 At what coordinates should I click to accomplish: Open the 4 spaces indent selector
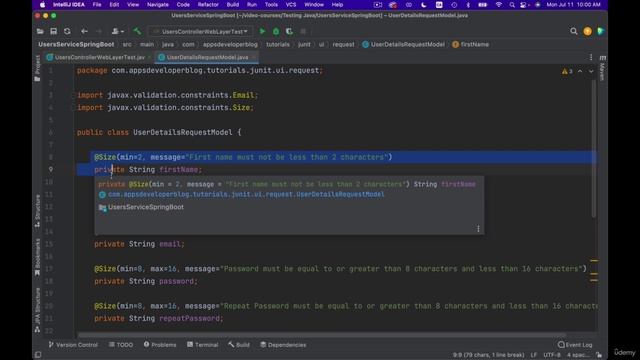coord(578,355)
